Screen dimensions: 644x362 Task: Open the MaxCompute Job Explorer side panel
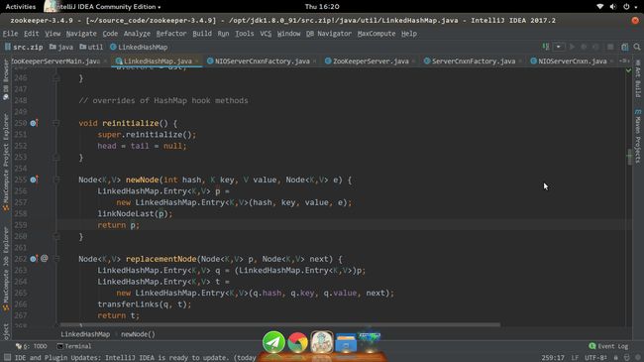click(x=6, y=269)
